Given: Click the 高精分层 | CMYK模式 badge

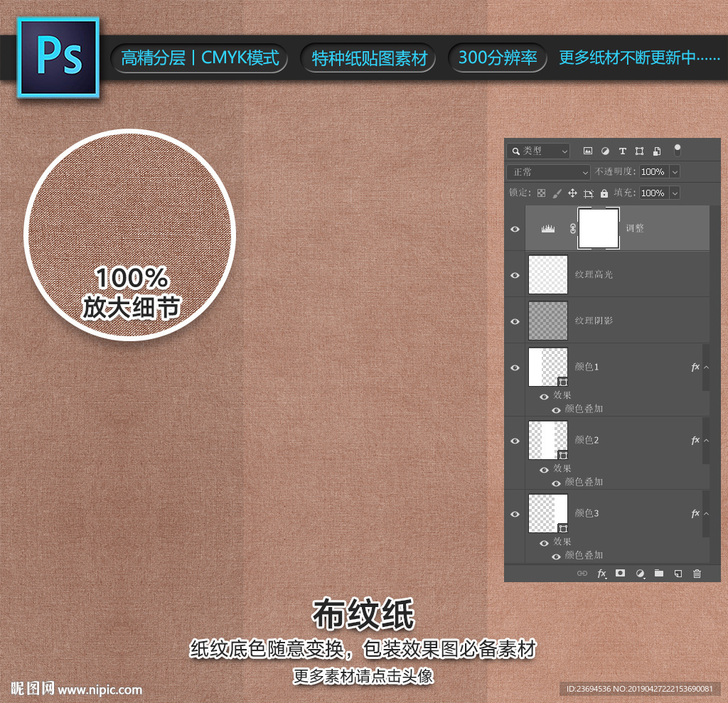Looking at the screenshot, I should 200,58.
